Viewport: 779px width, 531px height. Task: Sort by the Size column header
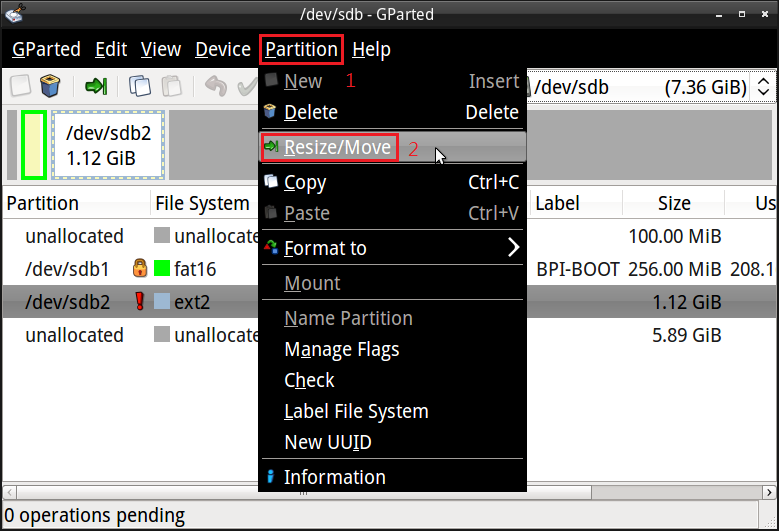click(673, 203)
